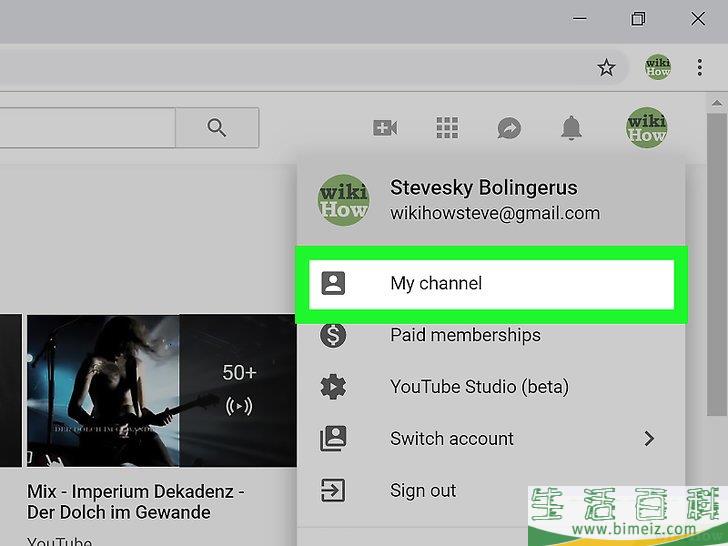This screenshot has width=728, height=546.
Task: Open the messages share bubble icon
Action: point(509,128)
